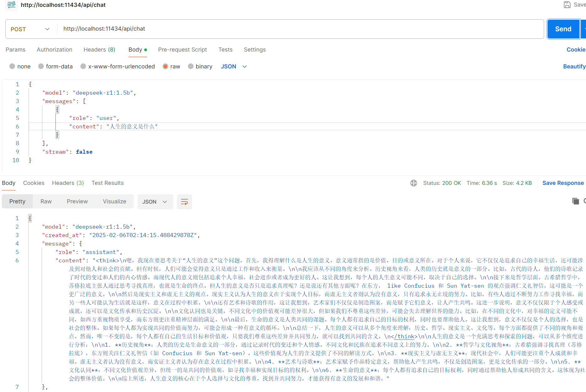
Task: Click Save Response
Action: (563, 183)
